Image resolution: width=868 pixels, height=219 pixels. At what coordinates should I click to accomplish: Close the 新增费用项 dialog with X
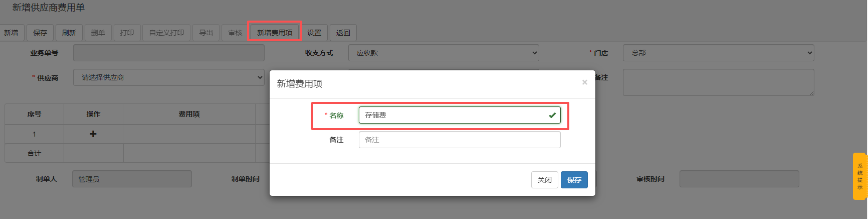(x=584, y=82)
